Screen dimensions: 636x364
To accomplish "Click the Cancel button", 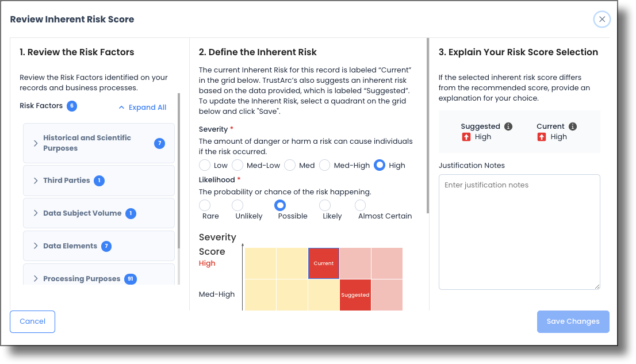I will 32,321.
